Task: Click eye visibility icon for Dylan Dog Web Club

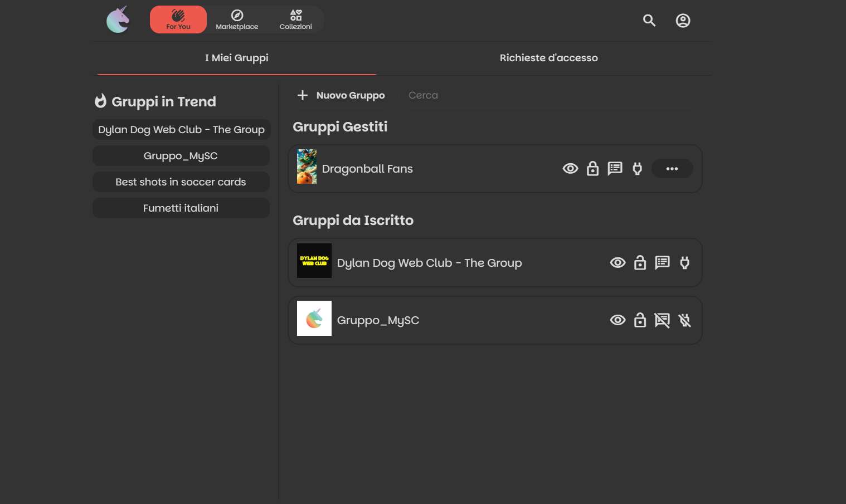Action: click(618, 263)
